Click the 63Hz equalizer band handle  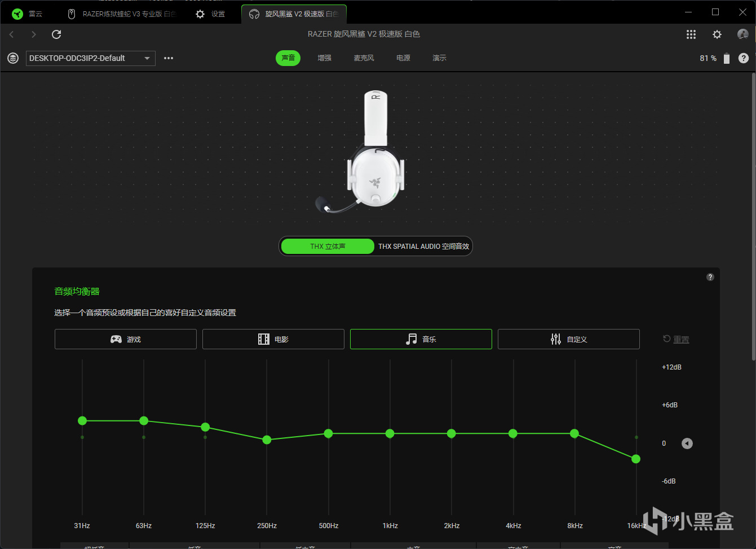point(144,421)
